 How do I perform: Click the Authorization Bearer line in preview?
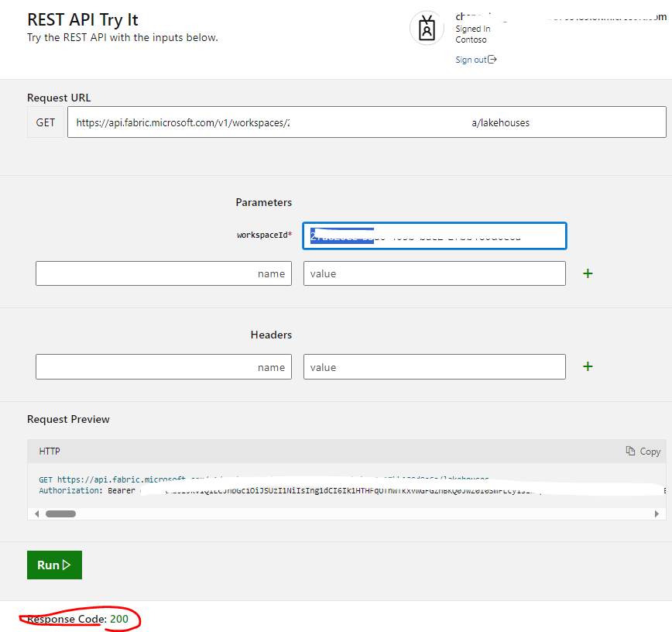click(x=351, y=490)
